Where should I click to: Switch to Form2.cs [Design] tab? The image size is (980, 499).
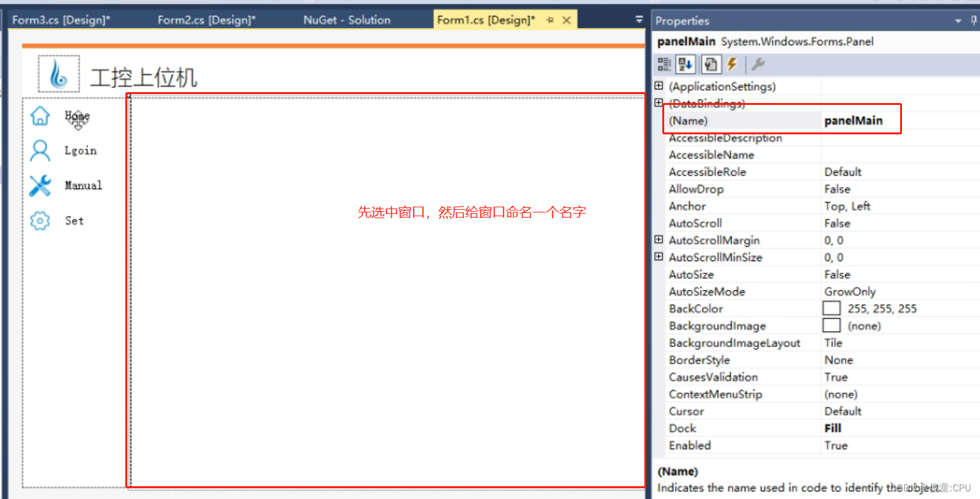[x=206, y=20]
